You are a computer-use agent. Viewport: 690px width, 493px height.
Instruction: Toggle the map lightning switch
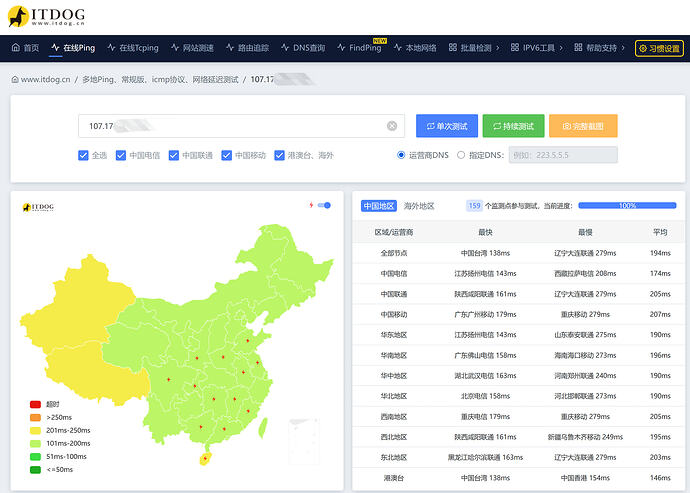coord(324,205)
